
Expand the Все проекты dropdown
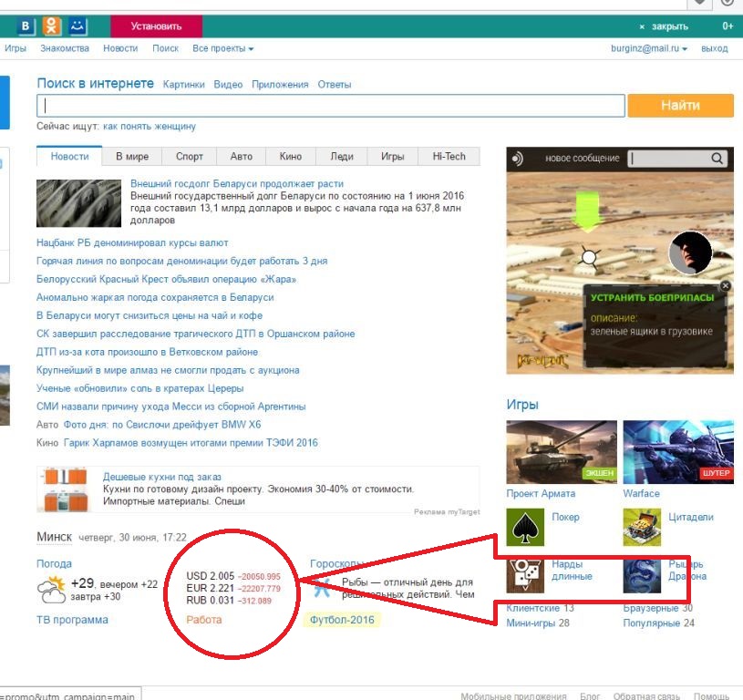(x=222, y=48)
